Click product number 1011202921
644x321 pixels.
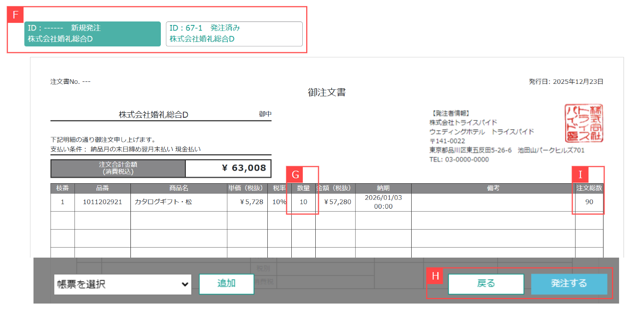pyautogui.click(x=102, y=202)
